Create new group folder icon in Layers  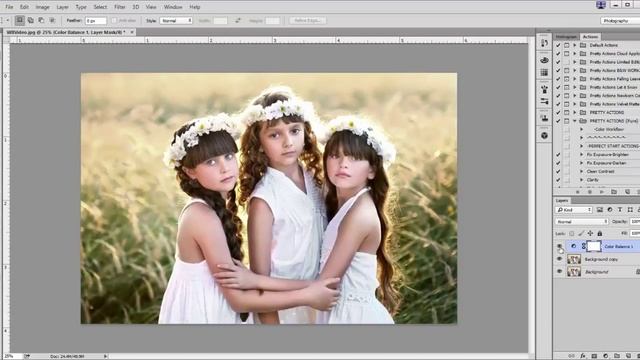617,356
